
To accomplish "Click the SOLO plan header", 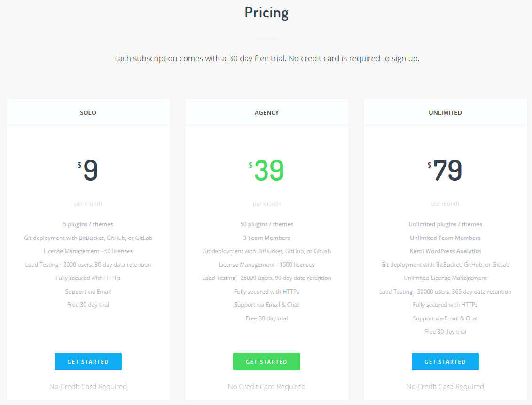I will 88,112.
